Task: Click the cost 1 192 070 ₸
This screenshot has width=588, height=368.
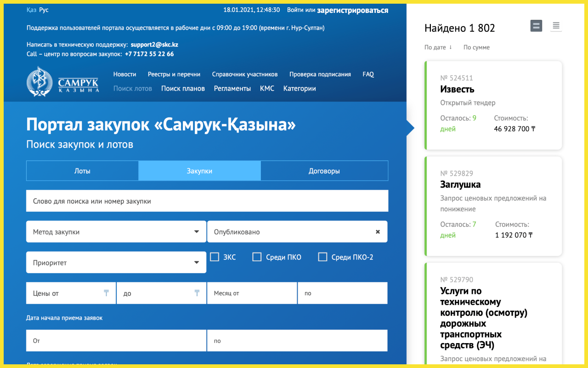Action: [x=514, y=235]
